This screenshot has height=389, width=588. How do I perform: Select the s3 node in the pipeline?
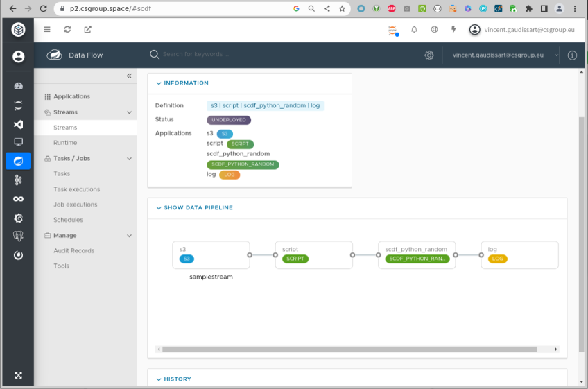211,255
